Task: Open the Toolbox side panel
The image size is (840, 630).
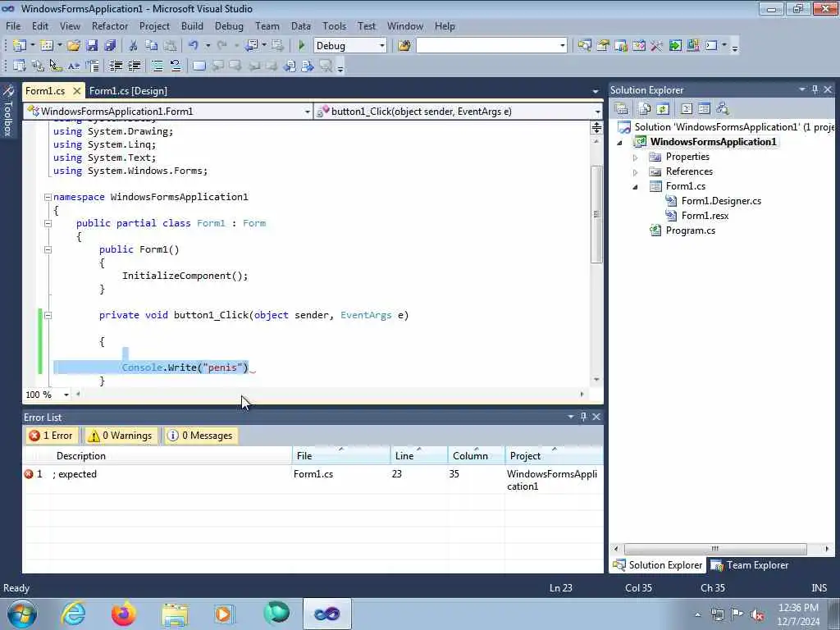Action: click(8, 111)
